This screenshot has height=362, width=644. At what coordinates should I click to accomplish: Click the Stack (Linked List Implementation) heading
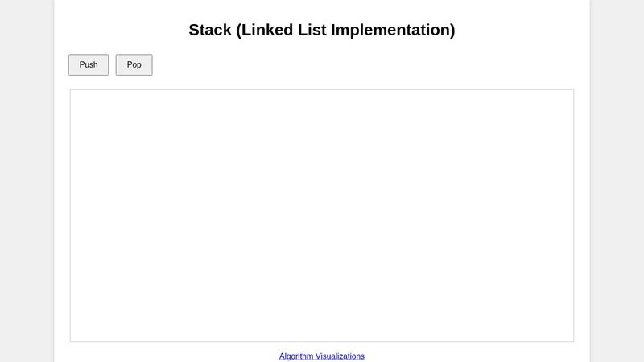click(x=322, y=30)
